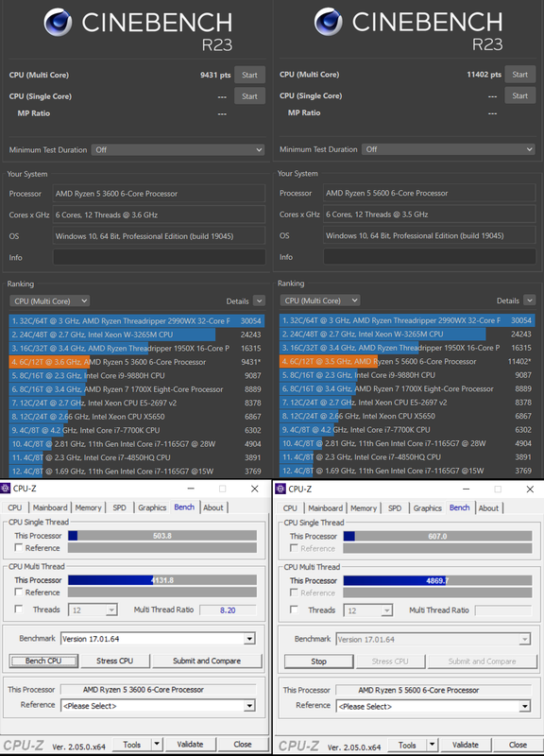The width and height of the screenshot is (544, 756).
Task: Stop the running benchmark in right CPU-Z
Action: tap(318, 661)
